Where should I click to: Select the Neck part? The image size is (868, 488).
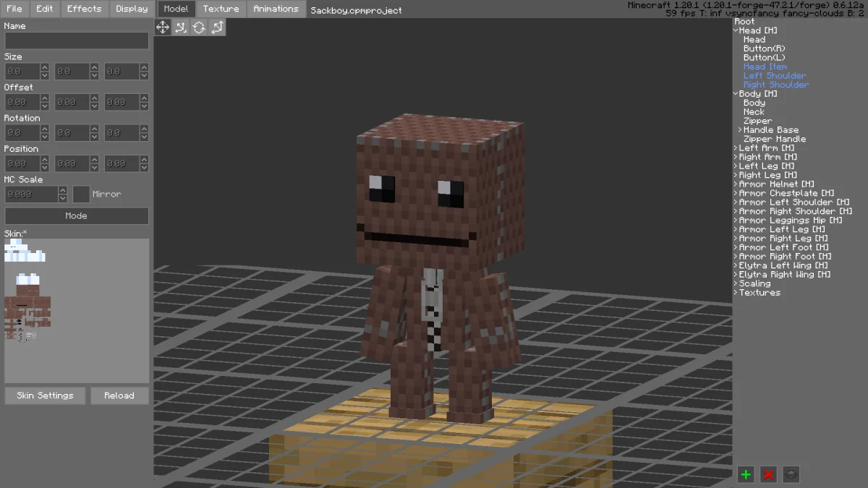(x=754, y=112)
